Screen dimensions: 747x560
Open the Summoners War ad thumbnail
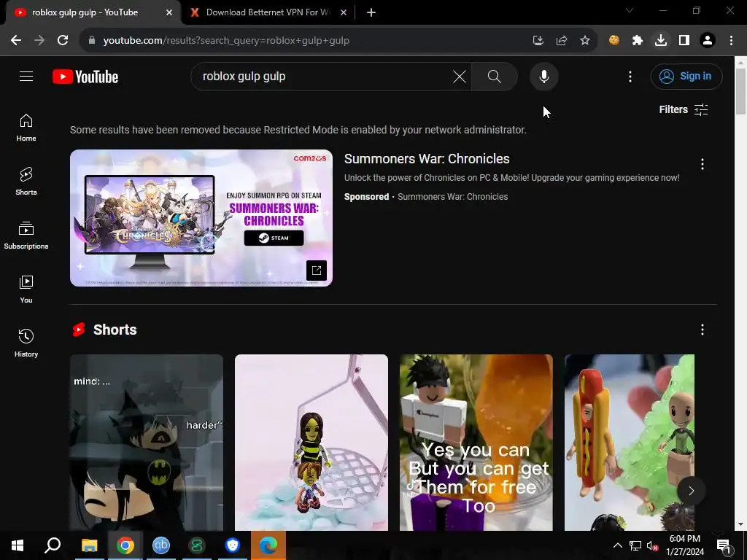[x=201, y=218]
